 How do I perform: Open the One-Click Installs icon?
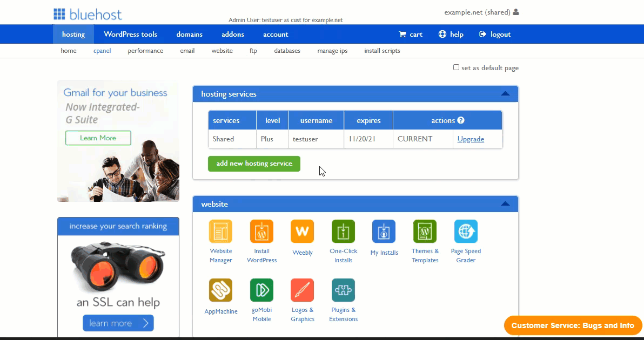pos(344,232)
